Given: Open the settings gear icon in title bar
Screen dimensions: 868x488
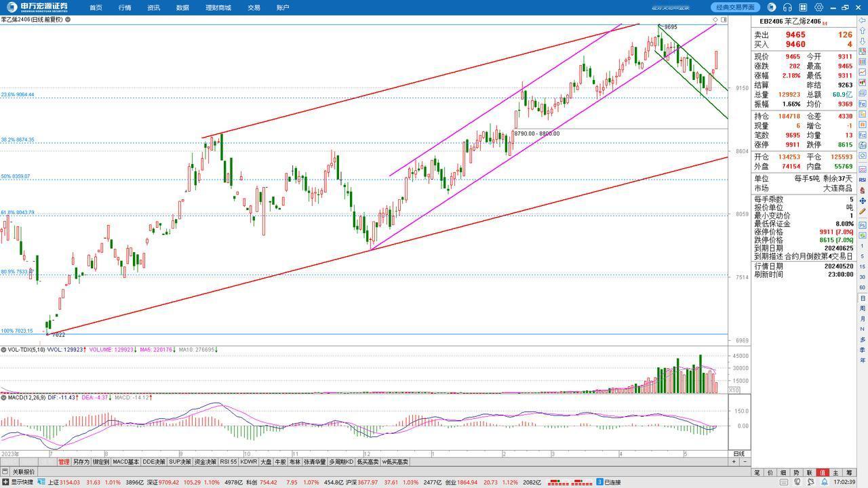Looking at the screenshot, I should 818,7.
